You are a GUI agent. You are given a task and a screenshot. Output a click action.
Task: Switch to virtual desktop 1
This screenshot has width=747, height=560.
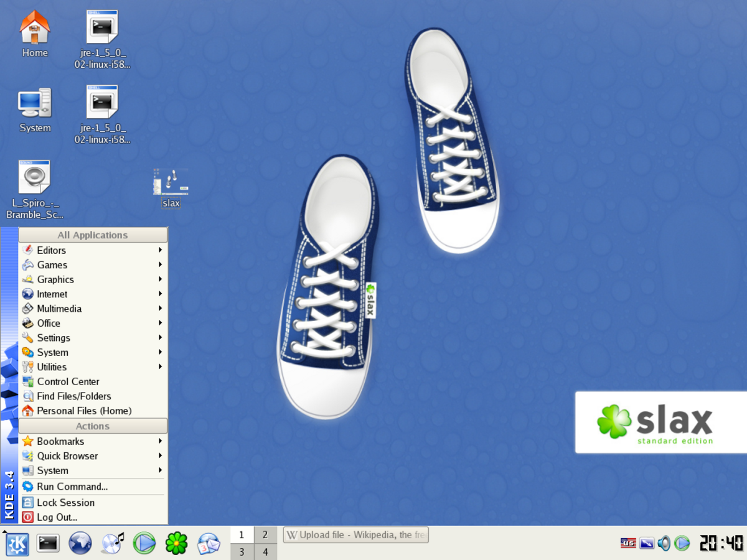pyautogui.click(x=242, y=534)
